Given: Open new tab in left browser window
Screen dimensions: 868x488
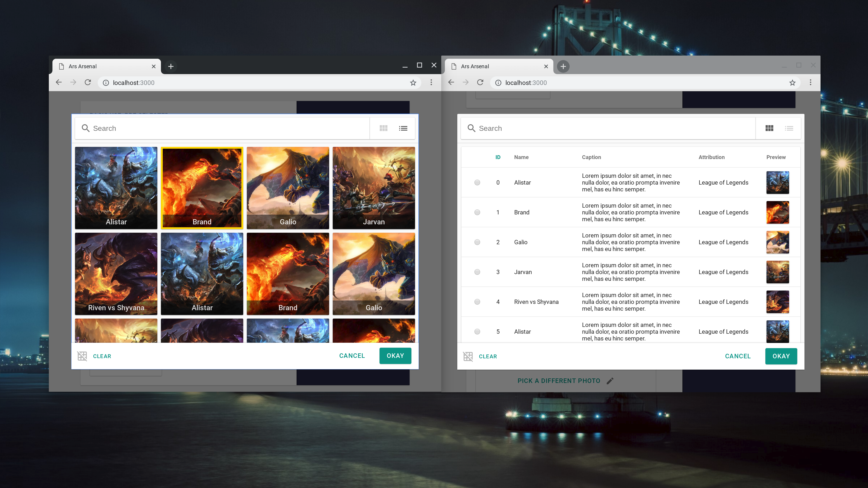Looking at the screenshot, I should [x=171, y=66].
